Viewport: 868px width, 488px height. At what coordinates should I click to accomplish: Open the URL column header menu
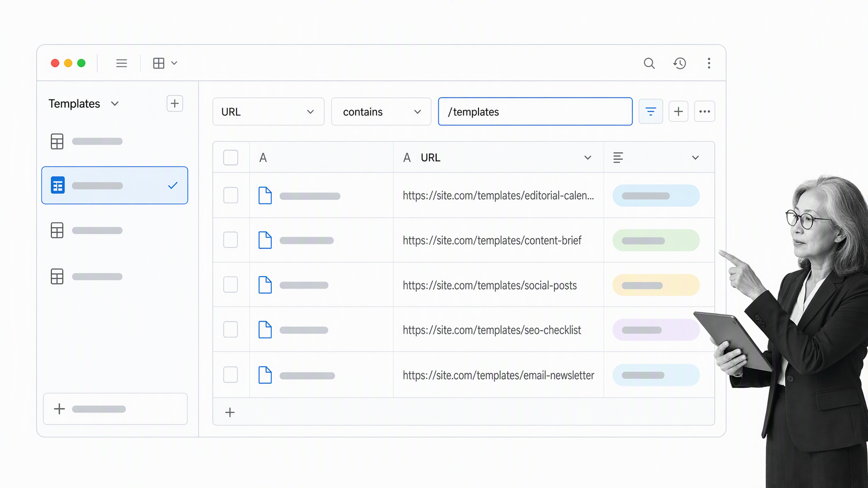pos(588,157)
